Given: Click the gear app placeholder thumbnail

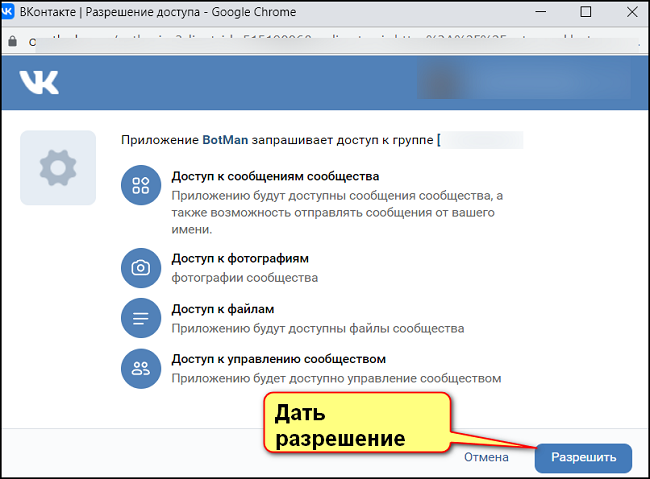Looking at the screenshot, I should [58, 168].
